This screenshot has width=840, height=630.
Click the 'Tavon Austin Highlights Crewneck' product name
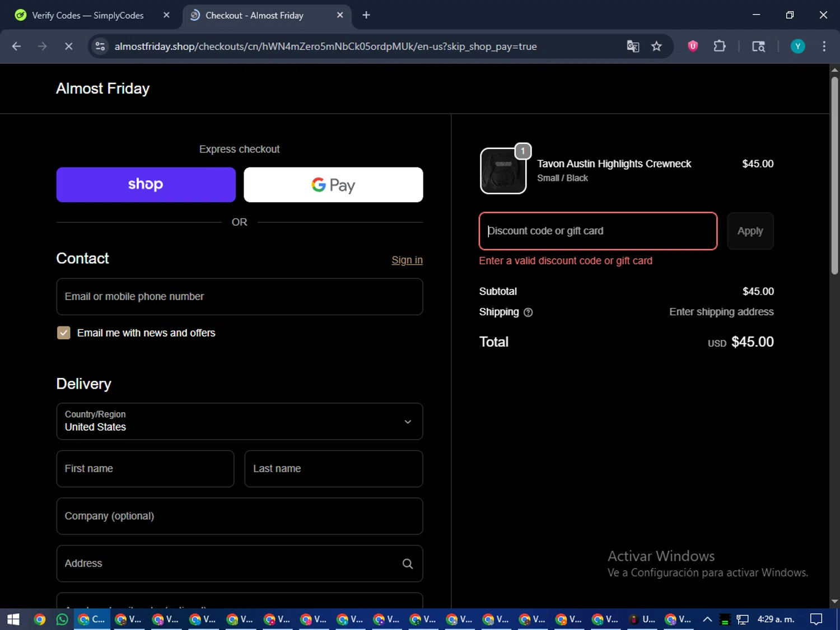pyautogui.click(x=614, y=164)
